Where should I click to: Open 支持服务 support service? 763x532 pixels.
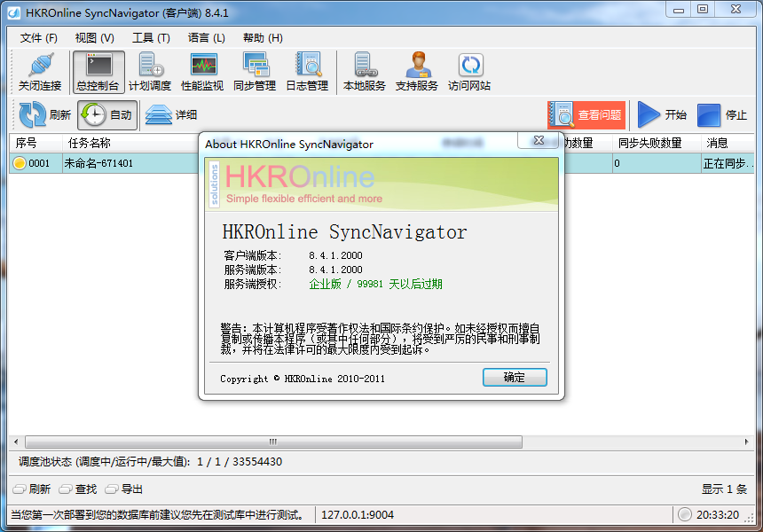[417, 72]
